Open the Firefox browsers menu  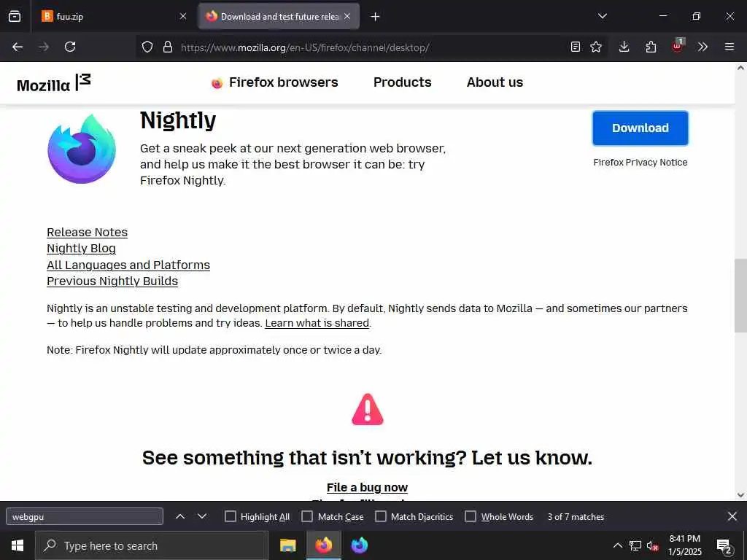pyautogui.click(x=275, y=82)
